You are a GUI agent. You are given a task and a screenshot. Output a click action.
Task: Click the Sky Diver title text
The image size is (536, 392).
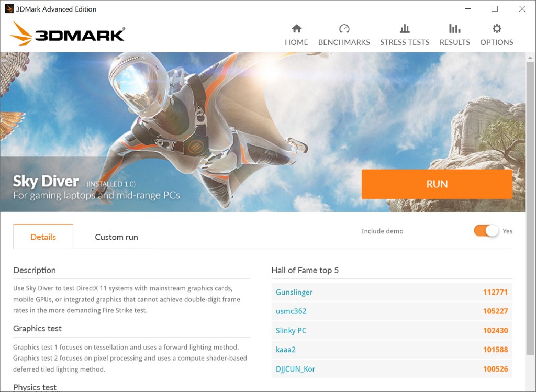click(46, 181)
